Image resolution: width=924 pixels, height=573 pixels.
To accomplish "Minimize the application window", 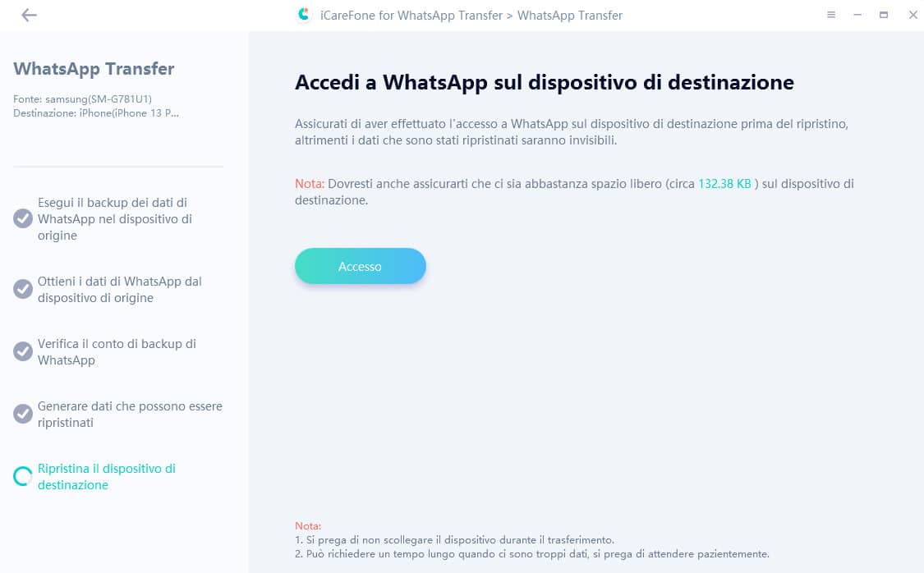I will 857,15.
